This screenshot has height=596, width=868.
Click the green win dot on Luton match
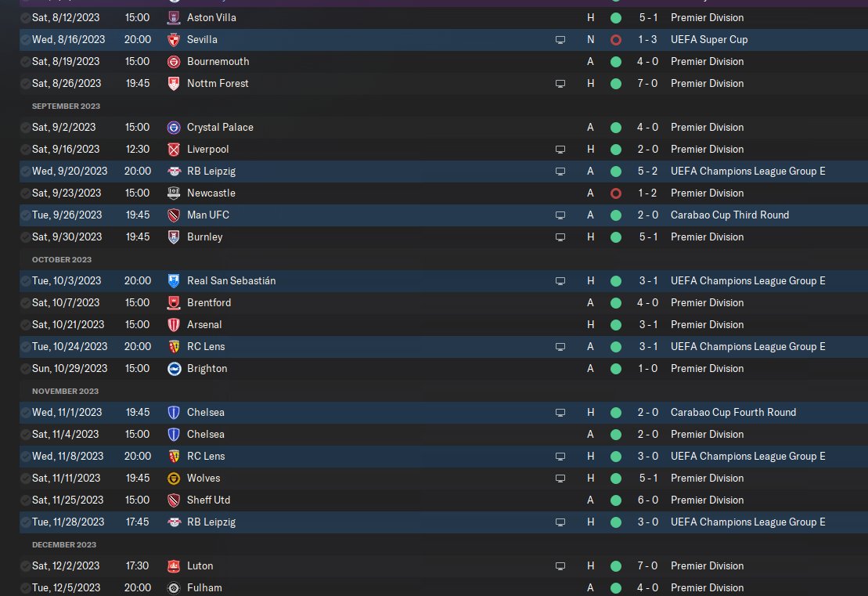(x=616, y=565)
